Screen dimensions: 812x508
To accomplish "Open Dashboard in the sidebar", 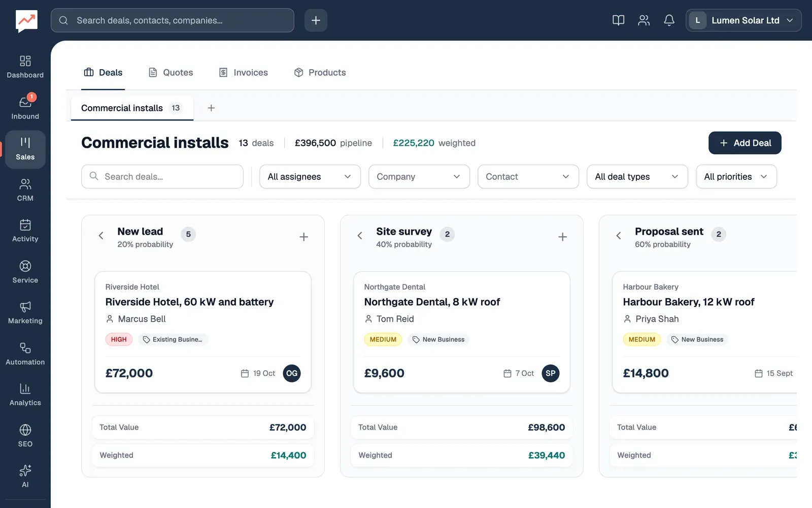I will [x=25, y=67].
